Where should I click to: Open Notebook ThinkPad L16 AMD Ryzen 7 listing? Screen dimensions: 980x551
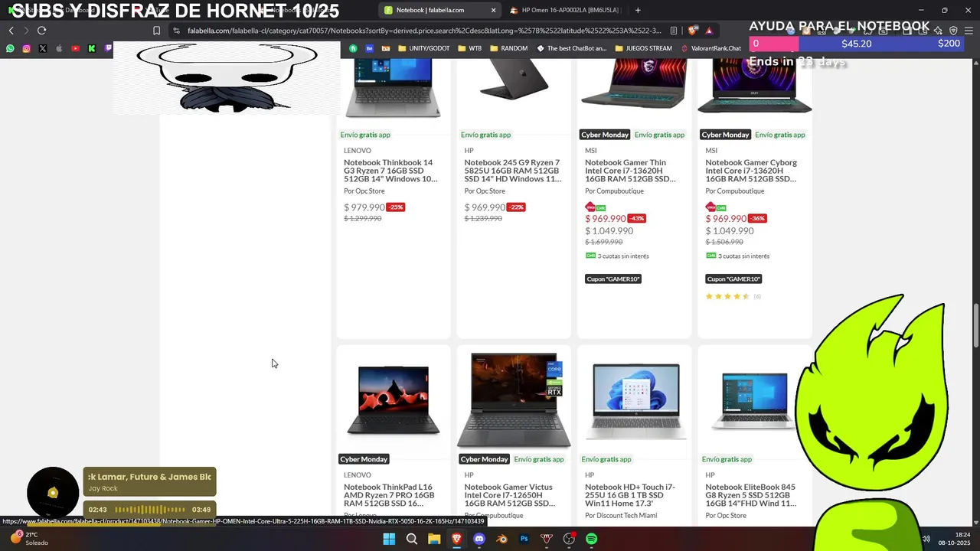(x=389, y=495)
